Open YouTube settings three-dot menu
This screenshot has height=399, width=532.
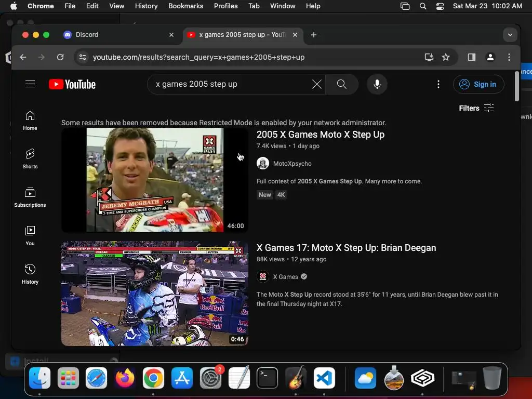[x=438, y=84]
